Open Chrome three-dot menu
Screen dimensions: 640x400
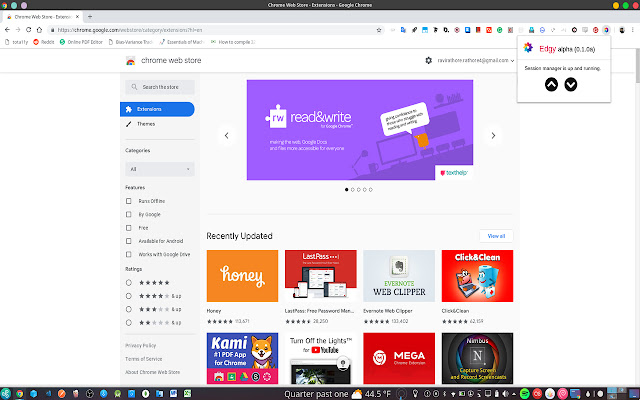click(x=633, y=30)
